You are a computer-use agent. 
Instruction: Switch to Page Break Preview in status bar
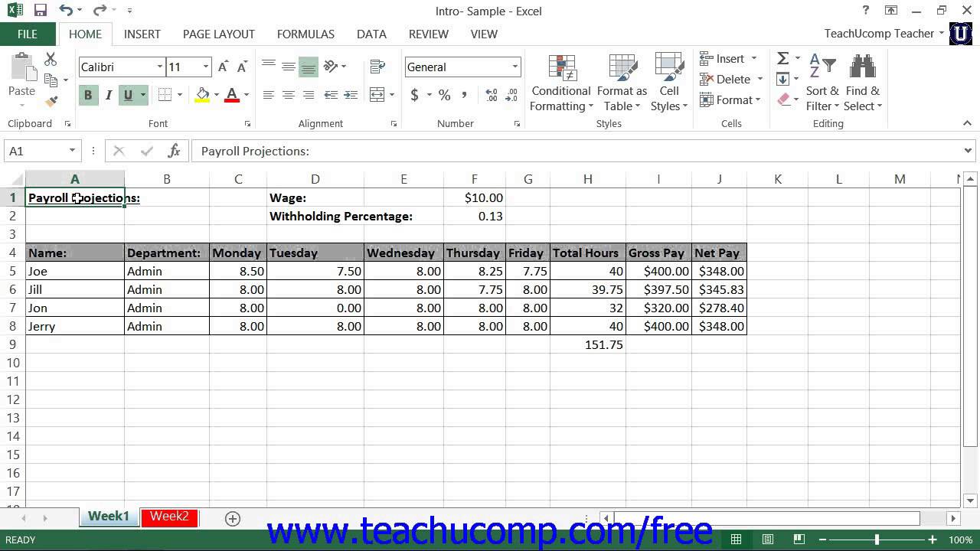click(800, 540)
